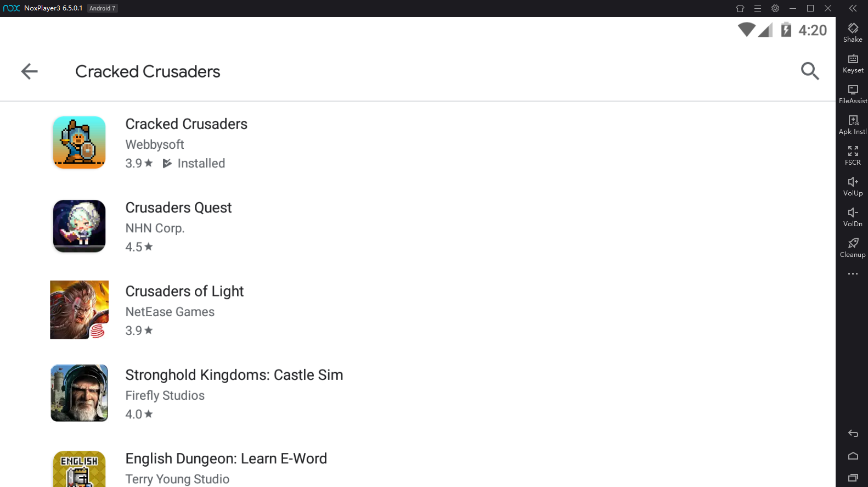
Task: Toggle fullscreen with FSCR
Action: [853, 156]
